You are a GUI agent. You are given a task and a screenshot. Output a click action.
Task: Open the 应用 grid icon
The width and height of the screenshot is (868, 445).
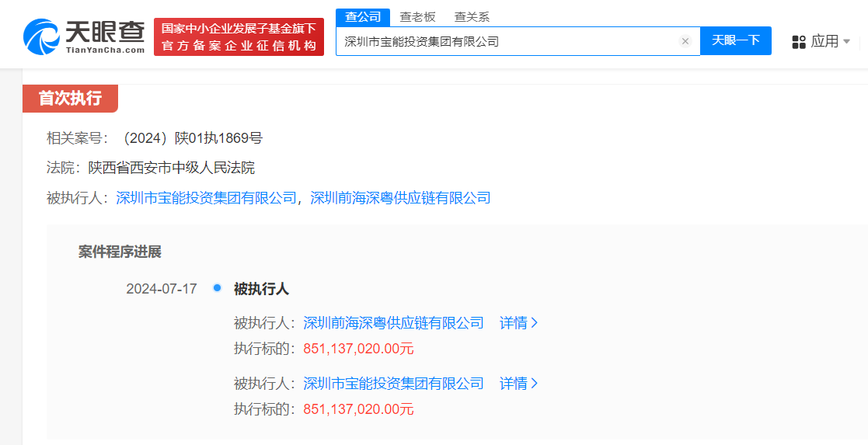click(799, 41)
